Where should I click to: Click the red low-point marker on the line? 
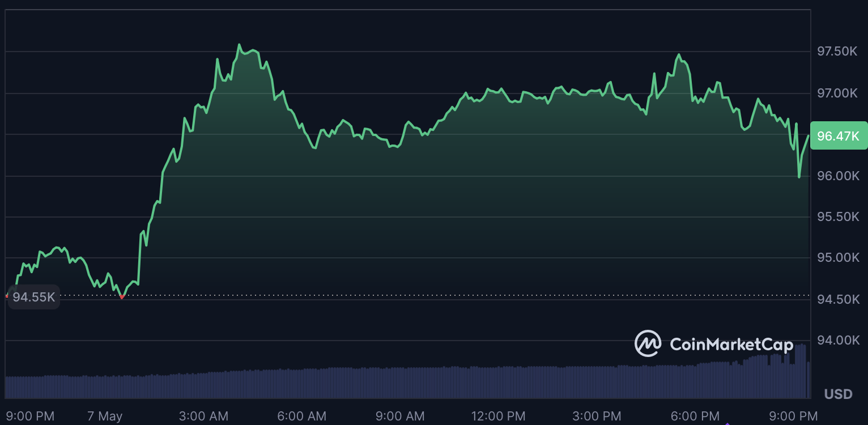pos(122,297)
